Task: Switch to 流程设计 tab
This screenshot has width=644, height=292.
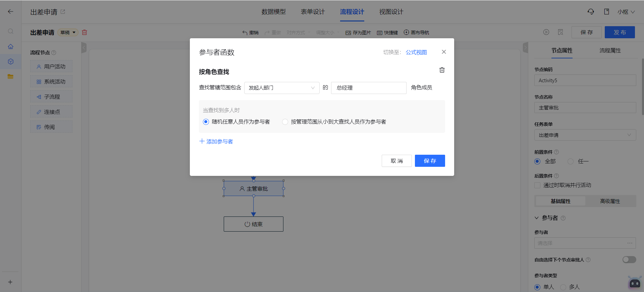Action: click(352, 12)
